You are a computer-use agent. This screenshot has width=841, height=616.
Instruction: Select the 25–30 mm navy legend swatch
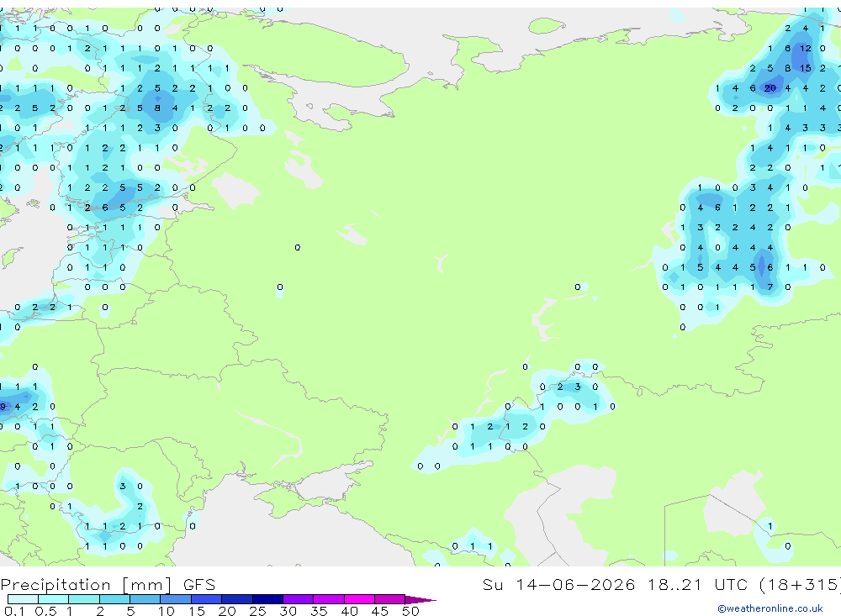[267, 599]
